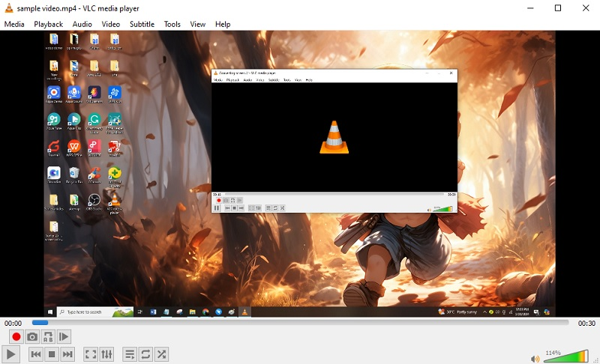Toggle fullscreen video mode
Screen dimensions: 600x364
(x=91, y=354)
